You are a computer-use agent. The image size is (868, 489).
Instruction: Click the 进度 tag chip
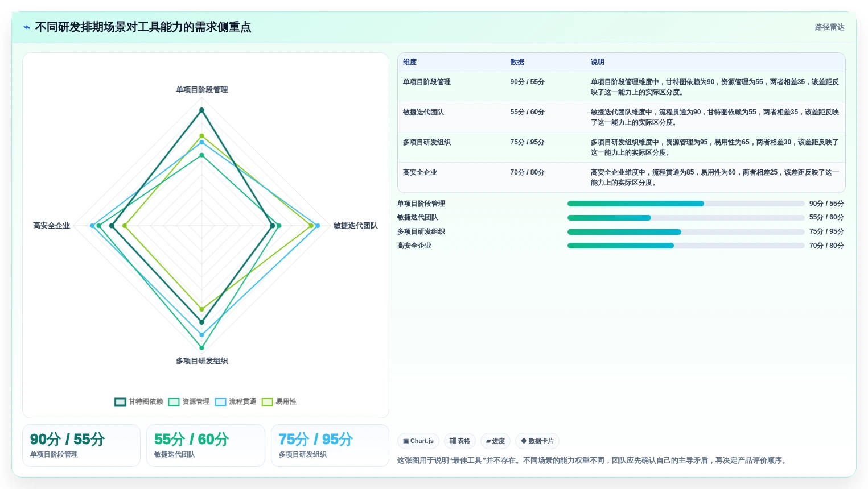495,441
